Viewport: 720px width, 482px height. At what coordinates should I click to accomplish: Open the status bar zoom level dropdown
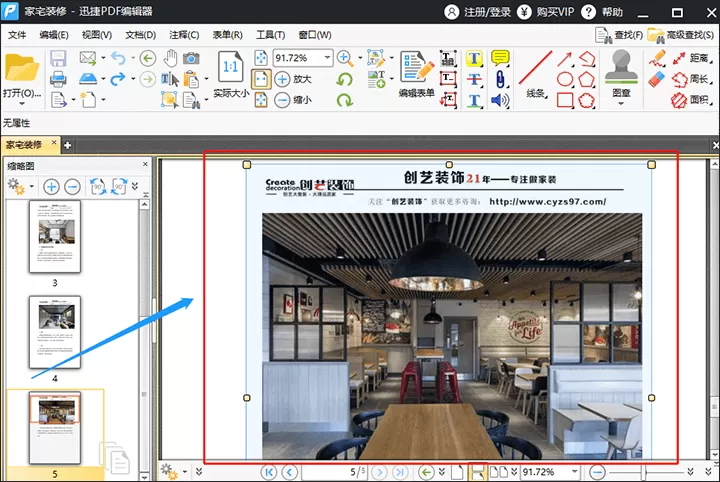pyautogui.click(x=574, y=471)
